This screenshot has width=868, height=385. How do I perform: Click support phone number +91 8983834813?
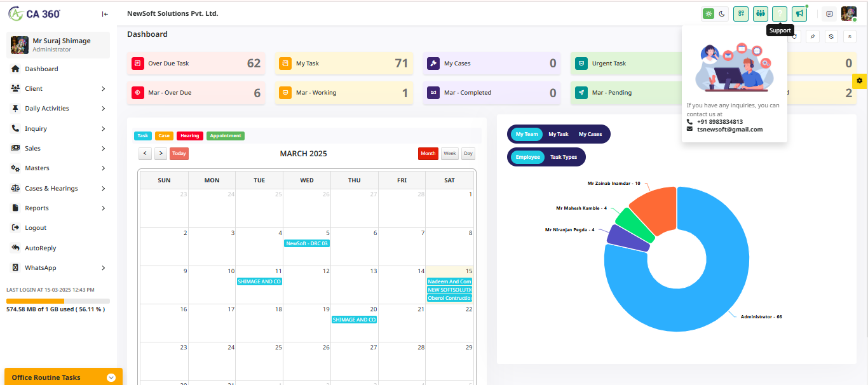719,121
